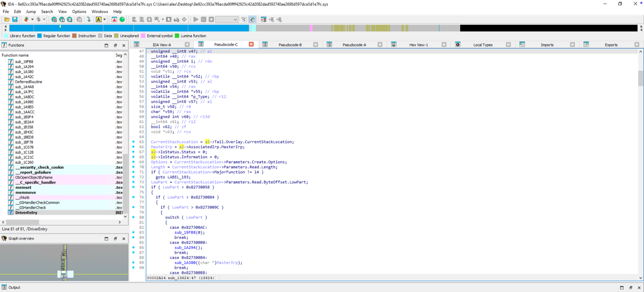Click the Local Types tab icon

pyautogui.click(x=458, y=44)
